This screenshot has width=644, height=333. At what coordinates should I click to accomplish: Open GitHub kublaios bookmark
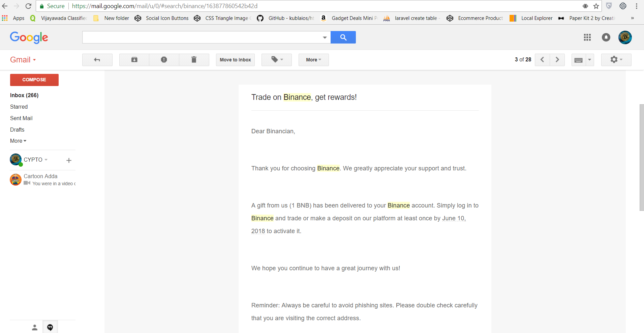pos(286,18)
